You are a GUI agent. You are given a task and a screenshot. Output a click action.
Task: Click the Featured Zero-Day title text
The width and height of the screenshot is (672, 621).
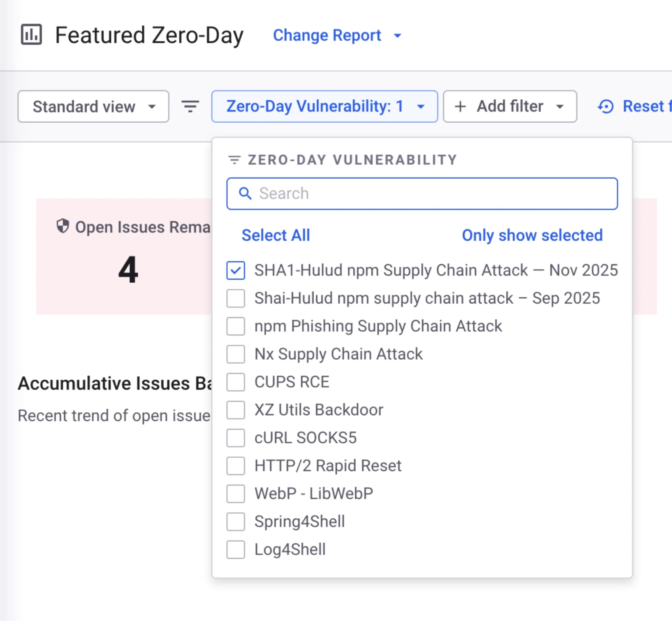[x=149, y=35]
